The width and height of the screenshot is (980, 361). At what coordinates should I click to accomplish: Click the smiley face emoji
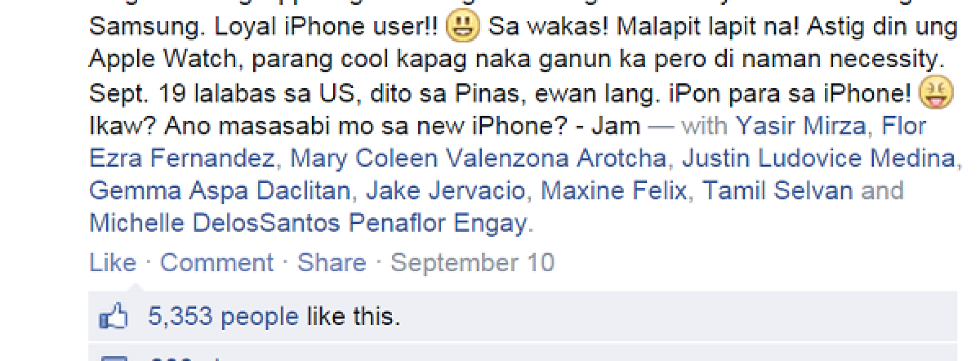click(x=462, y=26)
